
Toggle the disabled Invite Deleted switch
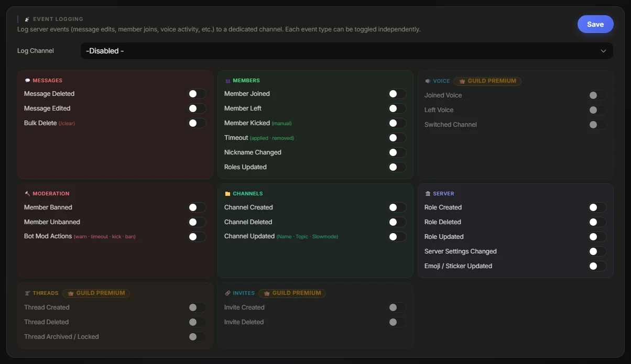coord(397,322)
